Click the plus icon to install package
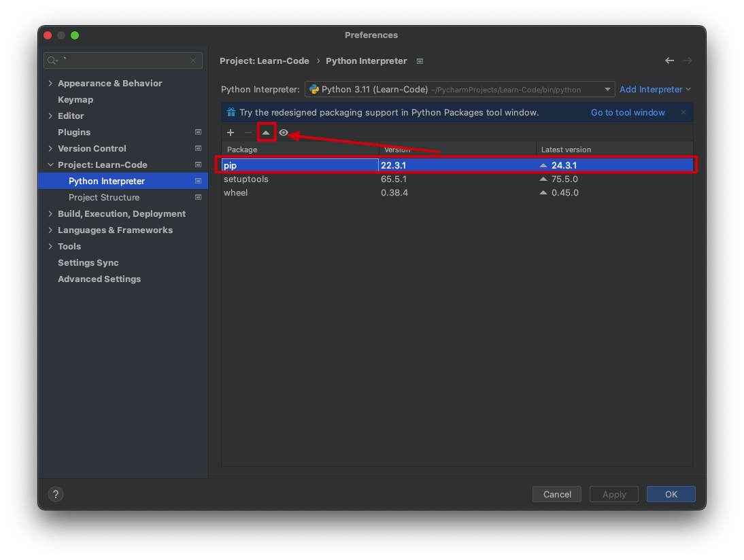The image size is (744, 560). tap(231, 133)
